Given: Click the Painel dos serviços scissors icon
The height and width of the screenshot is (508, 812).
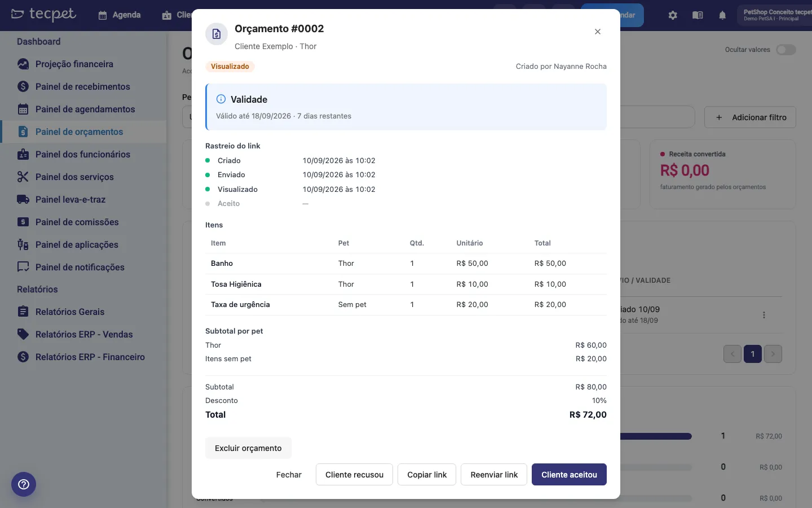Looking at the screenshot, I should pos(23,177).
